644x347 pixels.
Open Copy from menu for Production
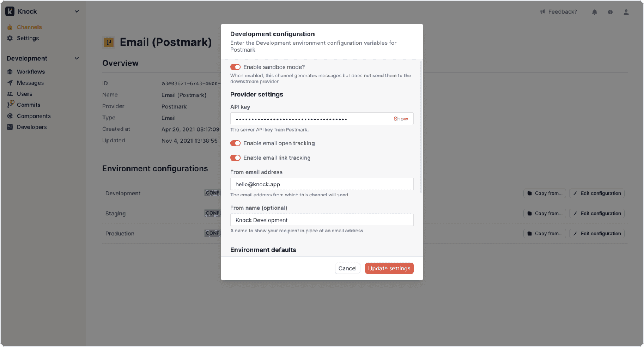[545, 234]
